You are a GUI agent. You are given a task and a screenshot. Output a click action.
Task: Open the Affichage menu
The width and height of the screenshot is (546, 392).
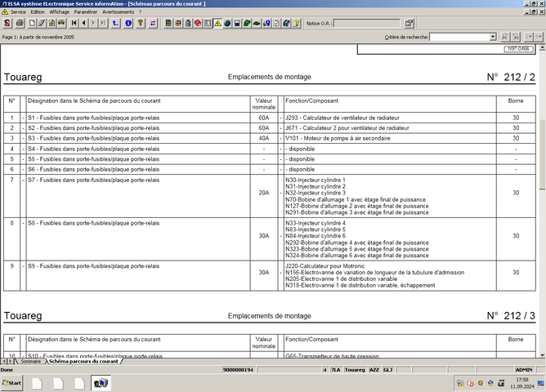[60, 11]
